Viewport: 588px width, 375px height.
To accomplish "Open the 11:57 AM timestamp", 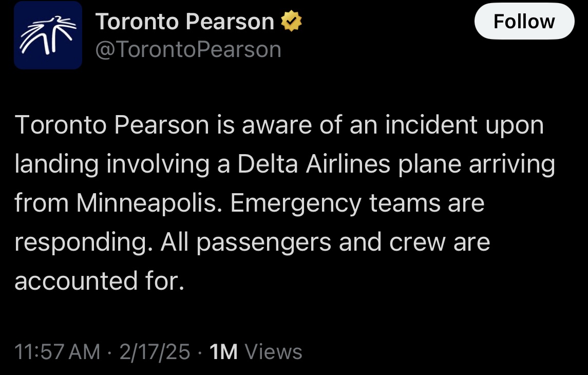I will pyautogui.click(x=58, y=352).
